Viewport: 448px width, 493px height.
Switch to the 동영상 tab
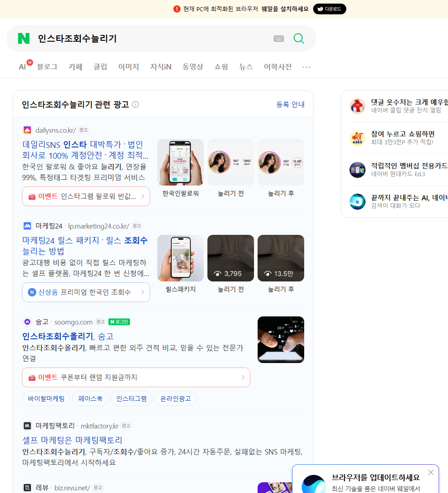click(x=193, y=67)
